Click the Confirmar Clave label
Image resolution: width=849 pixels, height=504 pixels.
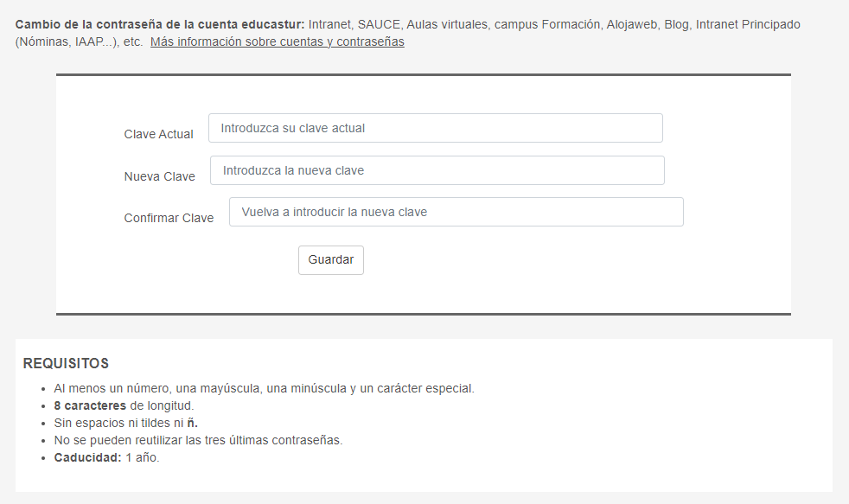point(169,218)
